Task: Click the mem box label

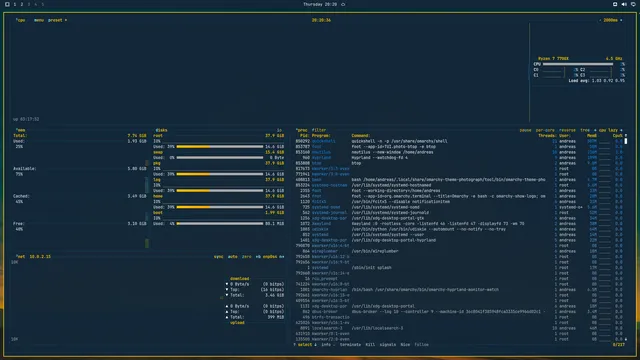Action: (x=20, y=130)
